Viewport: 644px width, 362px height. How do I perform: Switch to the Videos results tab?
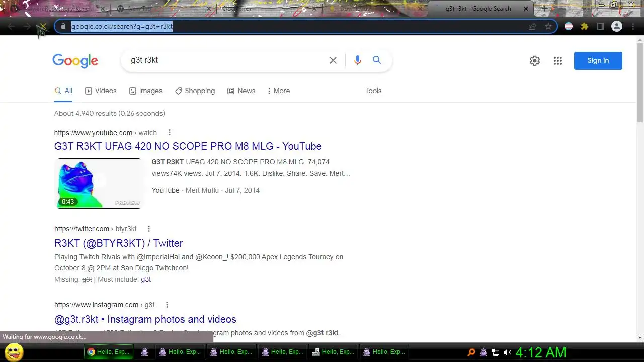(x=101, y=91)
